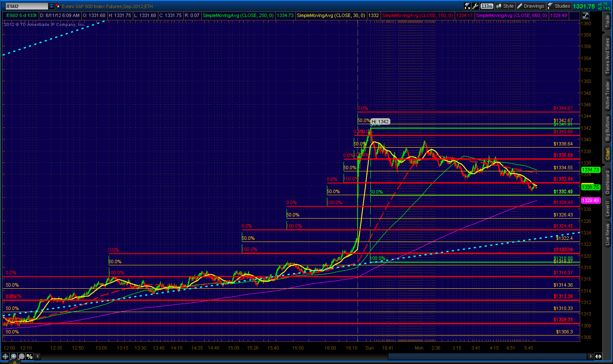Click the 30-period moving average value 1332
The width and height of the screenshot is (613, 364).
[373, 15]
